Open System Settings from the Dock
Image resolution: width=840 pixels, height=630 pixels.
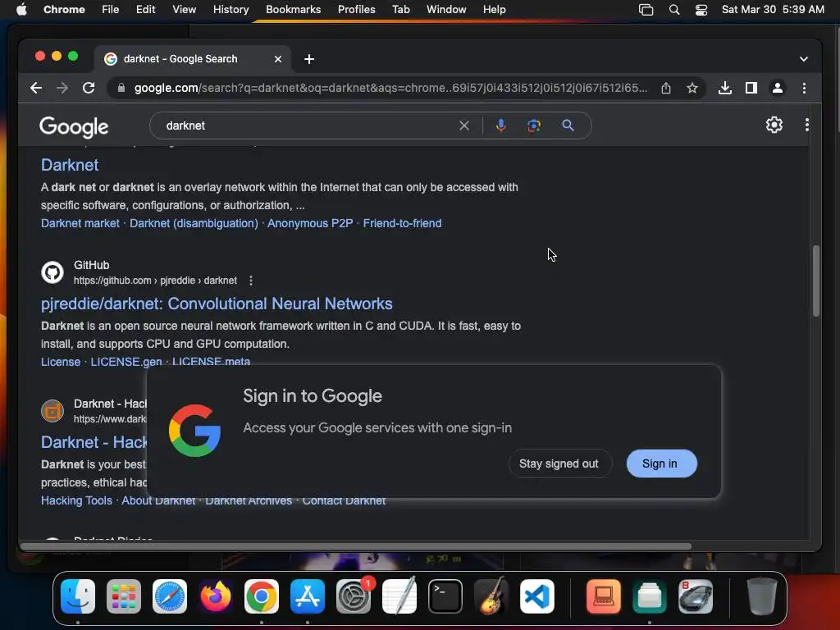(x=354, y=596)
